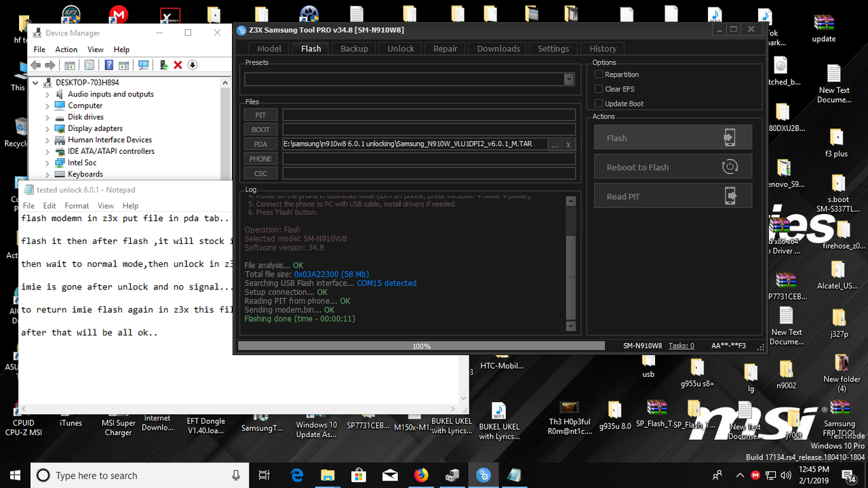This screenshot has width=868, height=488.
Task: Click the Tasks: 0 link
Action: pos(682,346)
